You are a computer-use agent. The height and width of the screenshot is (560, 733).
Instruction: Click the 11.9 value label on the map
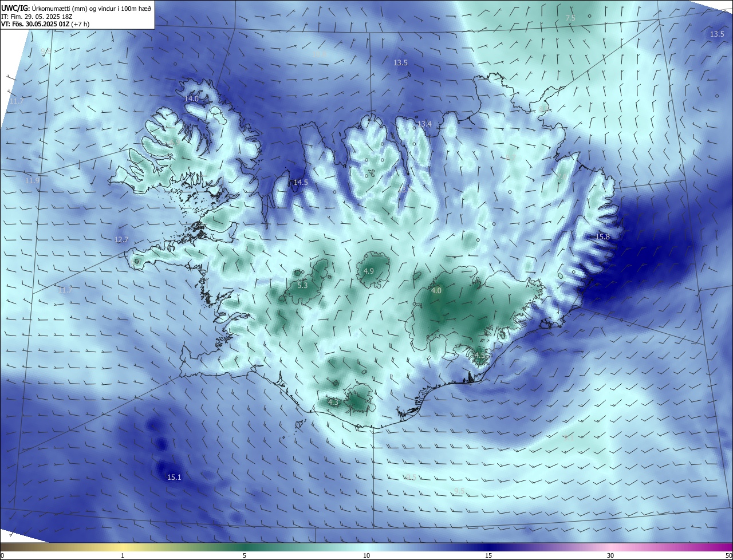tap(33, 180)
